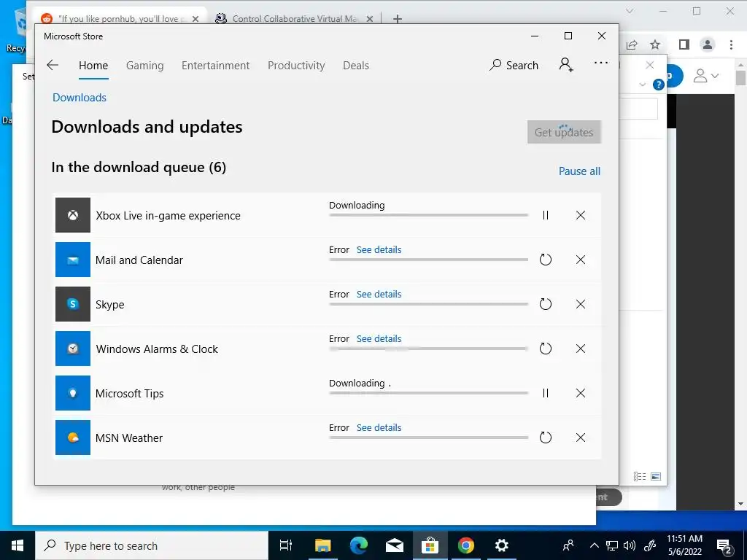Launch Microsoft Edge from the taskbar
This screenshot has width=747, height=560.
tap(358, 545)
